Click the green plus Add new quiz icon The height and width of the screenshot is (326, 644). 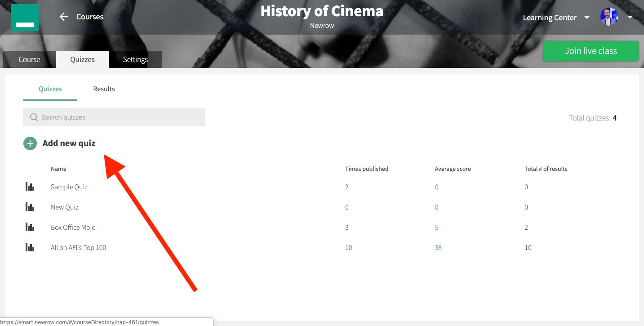point(30,143)
